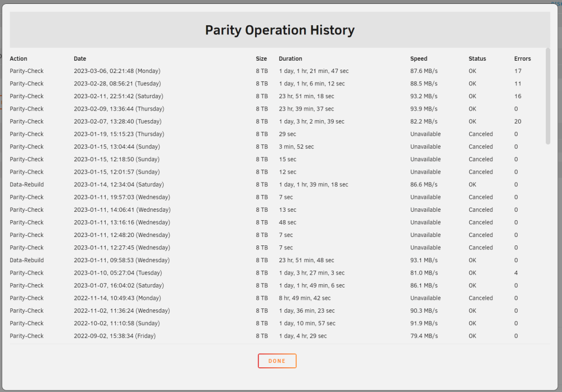
Task: Select date 2023-01-15, 12:01:57 (Sunday)
Action: (117, 172)
